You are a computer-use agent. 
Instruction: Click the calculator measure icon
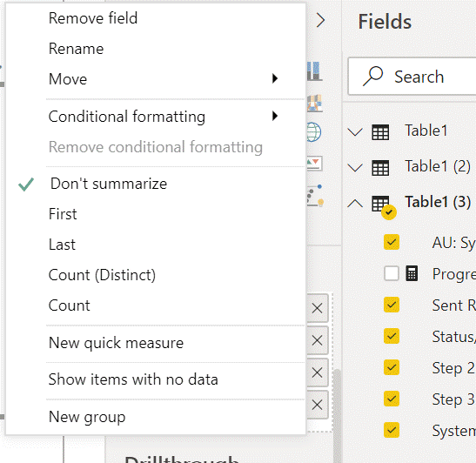click(412, 273)
